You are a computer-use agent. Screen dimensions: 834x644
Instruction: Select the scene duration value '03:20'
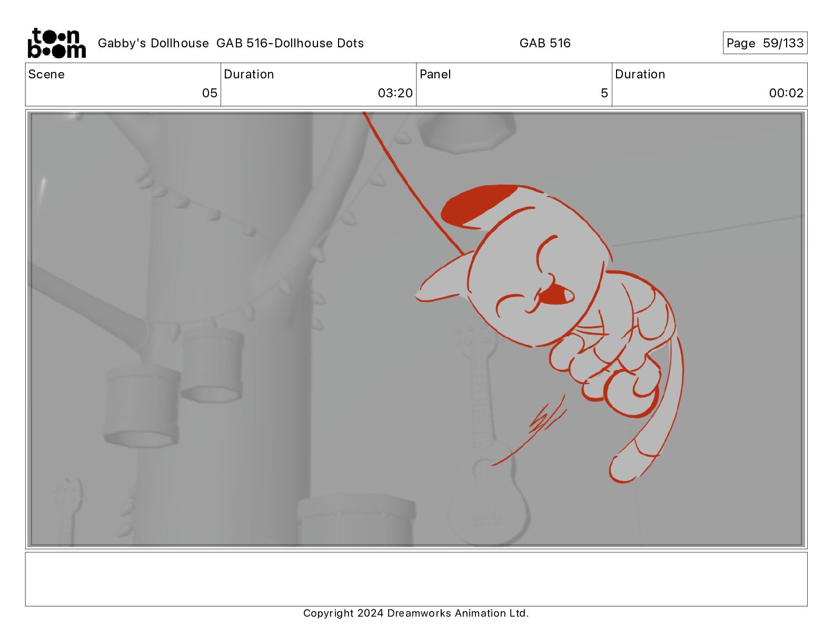pyautogui.click(x=395, y=93)
